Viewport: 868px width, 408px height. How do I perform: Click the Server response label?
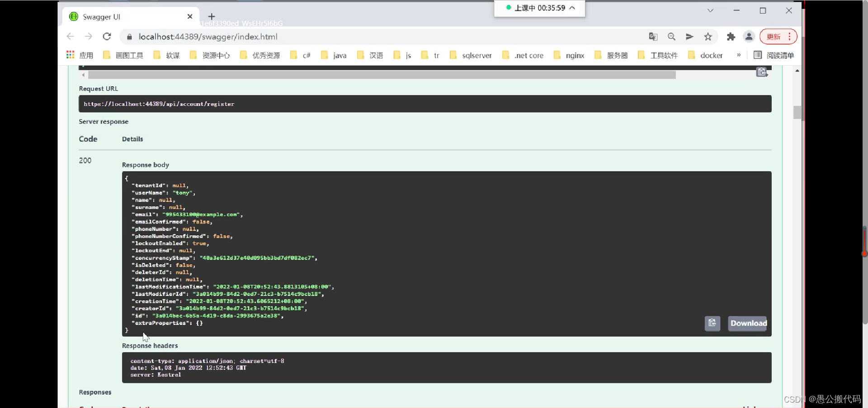point(104,122)
